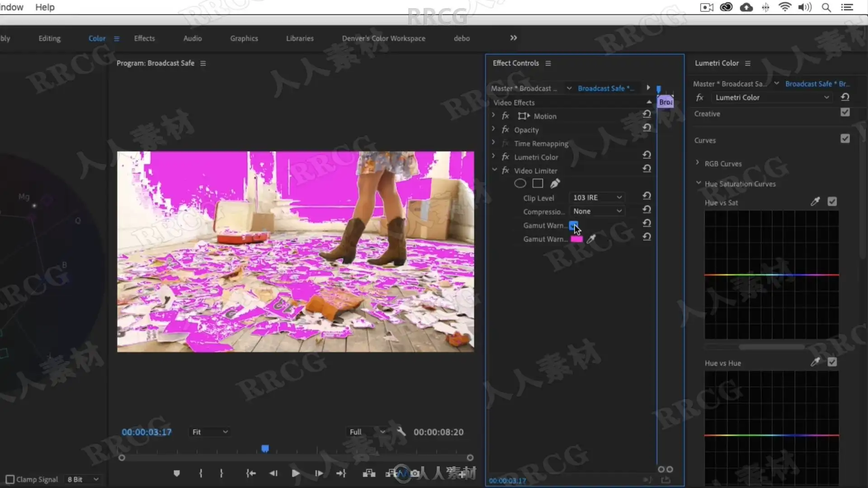Open the Program monitor settings wrench
Image resolution: width=868 pixels, height=488 pixels.
pos(401,432)
